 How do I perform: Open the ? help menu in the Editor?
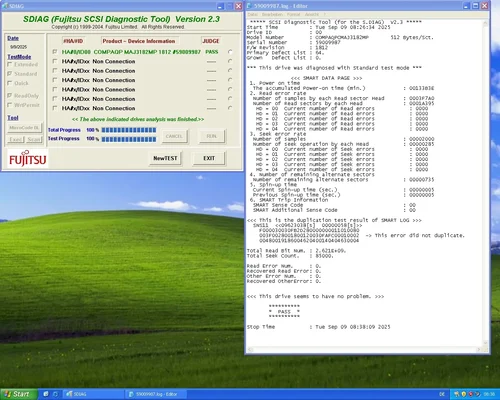point(324,14)
